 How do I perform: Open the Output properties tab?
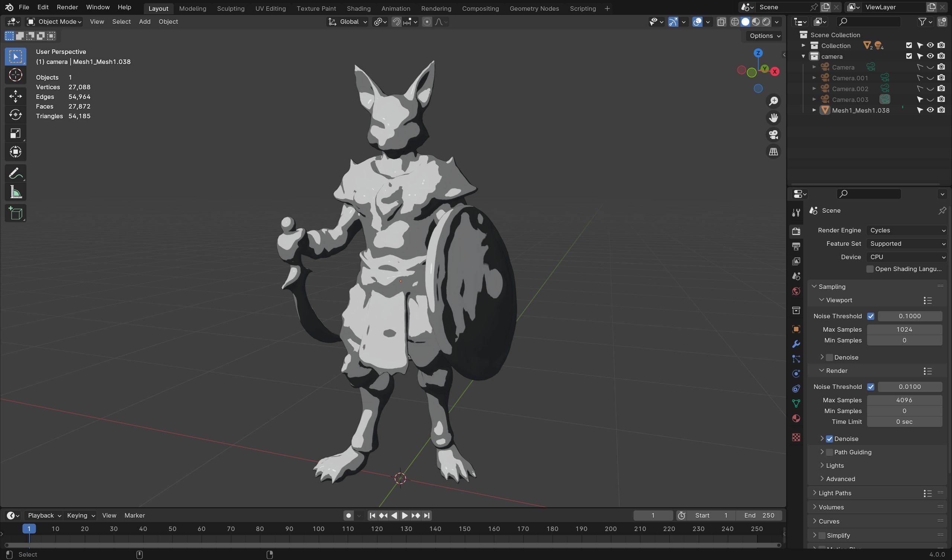796,247
